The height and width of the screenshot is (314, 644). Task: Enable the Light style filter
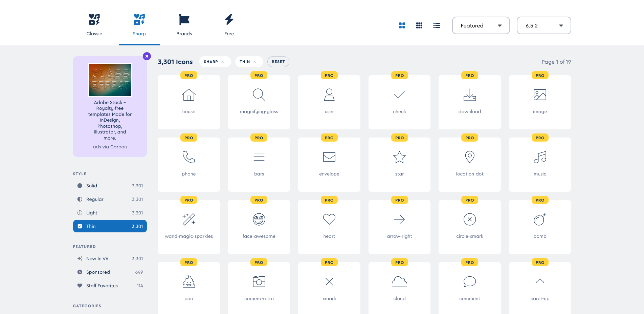pyautogui.click(x=110, y=213)
